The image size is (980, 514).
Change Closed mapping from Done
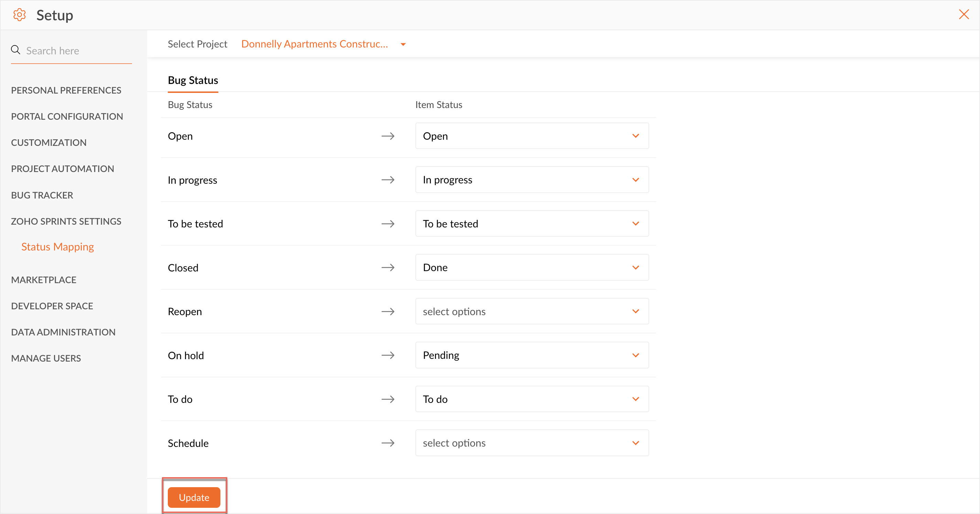(532, 267)
